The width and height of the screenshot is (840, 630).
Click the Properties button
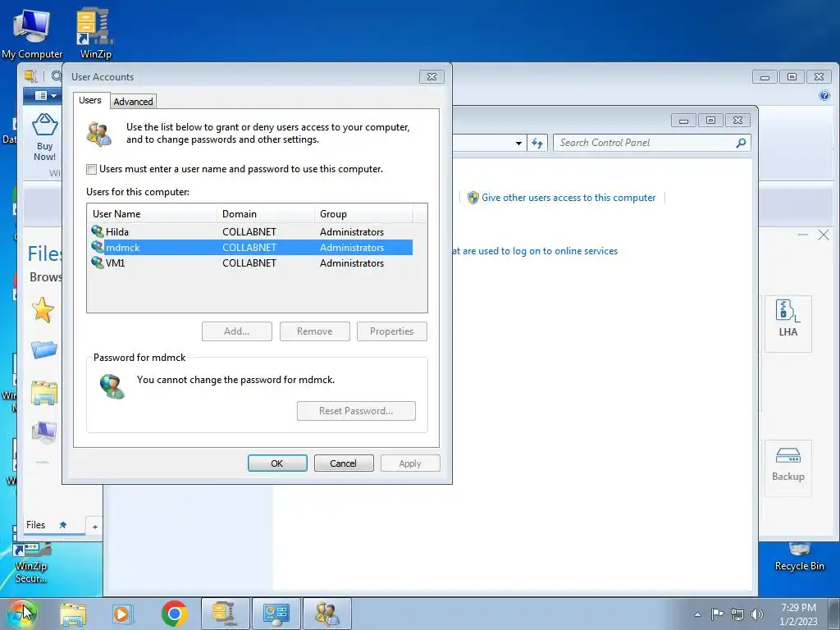tap(391, 331)
